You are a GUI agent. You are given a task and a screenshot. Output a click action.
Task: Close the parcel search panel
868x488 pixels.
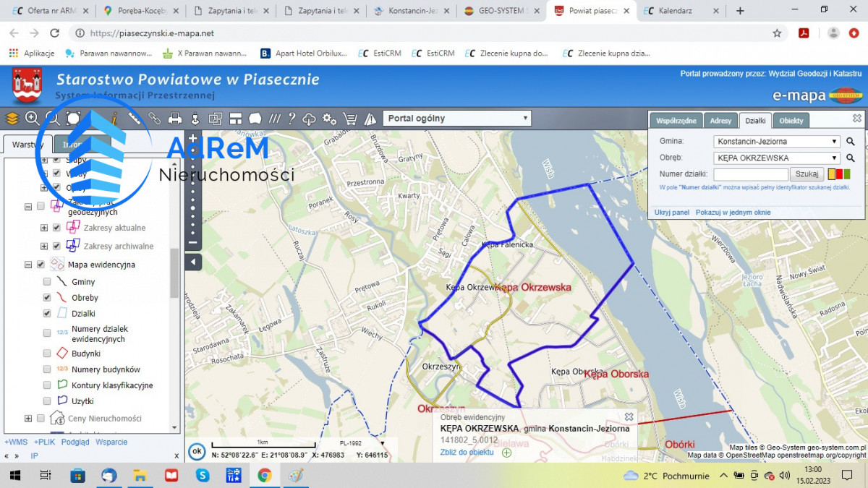pos(857,119)
